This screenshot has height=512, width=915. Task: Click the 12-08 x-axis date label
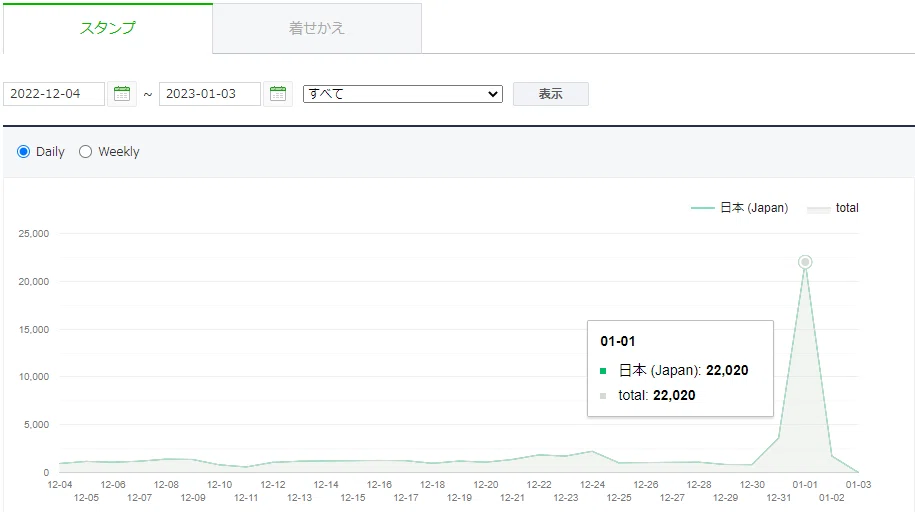pyautogui.click(x=166, y=485)
